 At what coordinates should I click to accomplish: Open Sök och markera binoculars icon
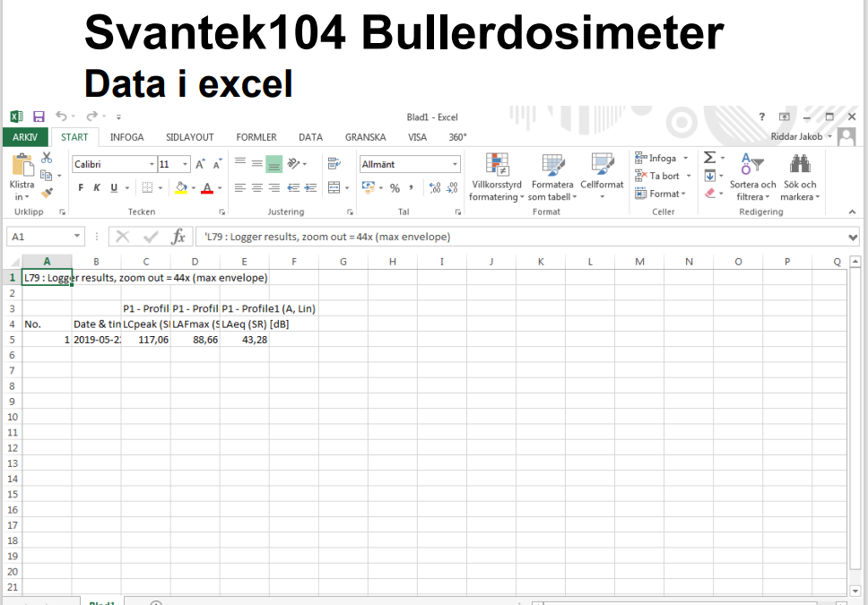[x=799, y=161]
